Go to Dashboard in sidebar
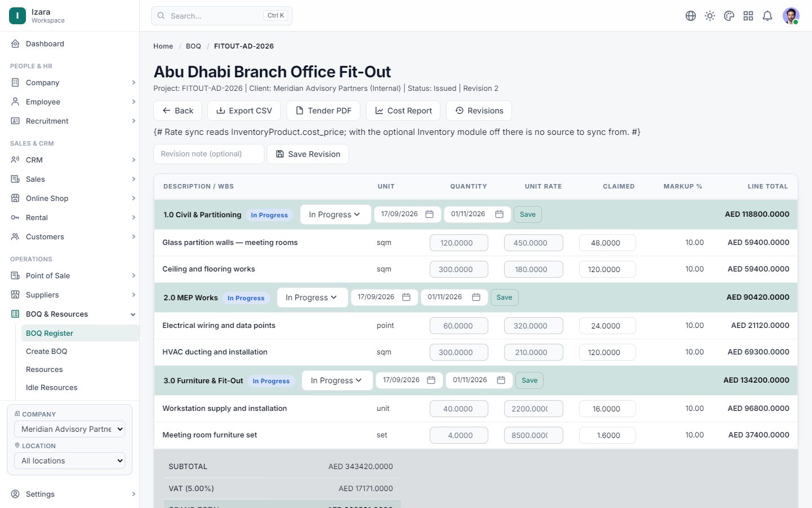 [x=70, y=43]
